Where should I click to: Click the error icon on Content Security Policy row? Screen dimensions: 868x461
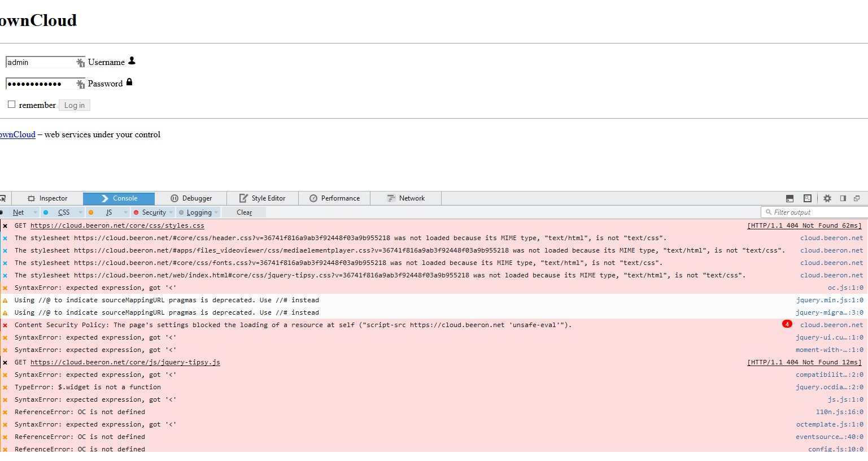click(5, 325)
